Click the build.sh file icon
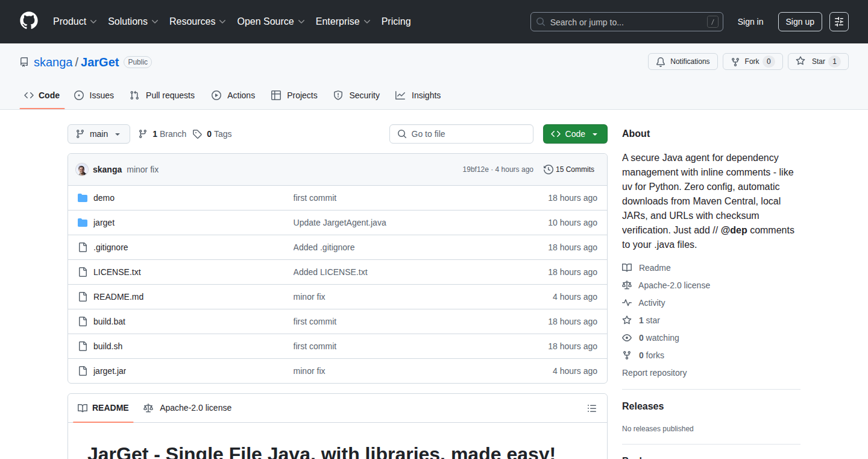 click(83, 346)
